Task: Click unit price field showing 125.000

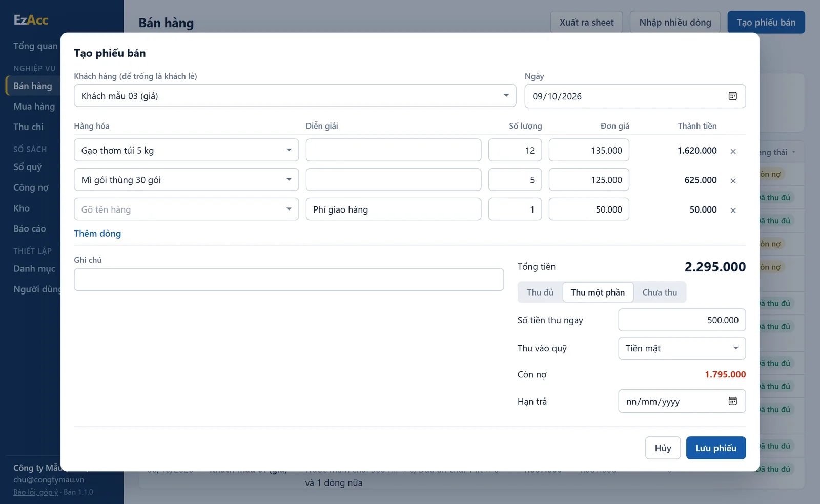Action: [589, 180]
